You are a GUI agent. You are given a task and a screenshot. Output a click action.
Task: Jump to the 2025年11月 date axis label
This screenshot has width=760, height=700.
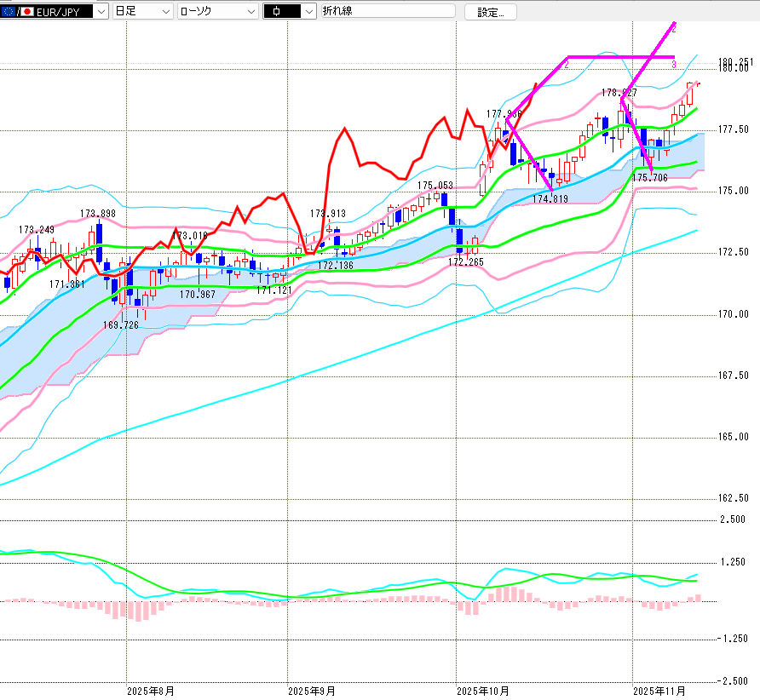click(x=659, y=691)
